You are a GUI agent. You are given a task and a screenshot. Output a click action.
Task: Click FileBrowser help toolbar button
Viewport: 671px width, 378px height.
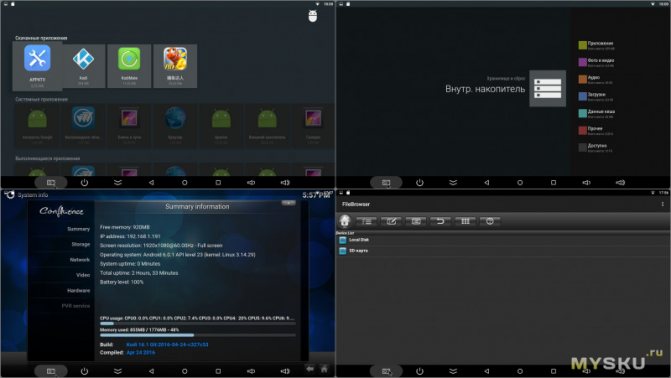pyautogui.click(x=490, y=221)
